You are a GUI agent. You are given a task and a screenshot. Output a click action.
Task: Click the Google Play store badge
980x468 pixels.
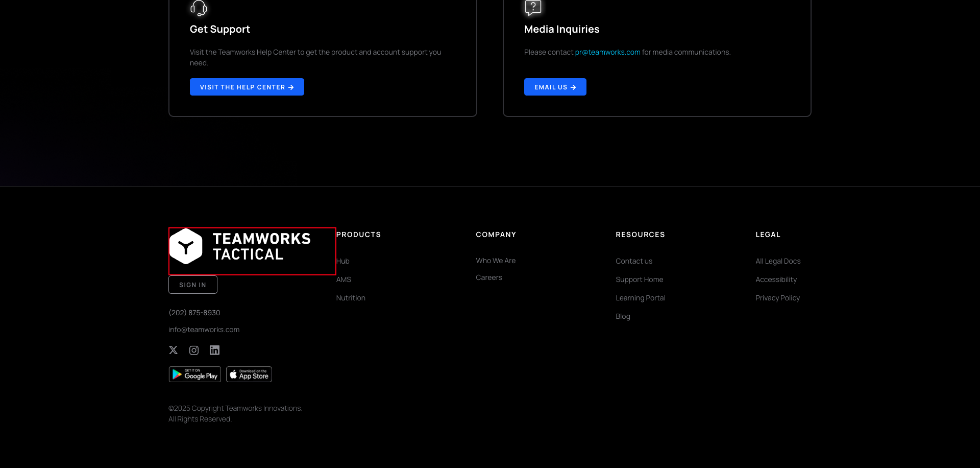(194, 375)
